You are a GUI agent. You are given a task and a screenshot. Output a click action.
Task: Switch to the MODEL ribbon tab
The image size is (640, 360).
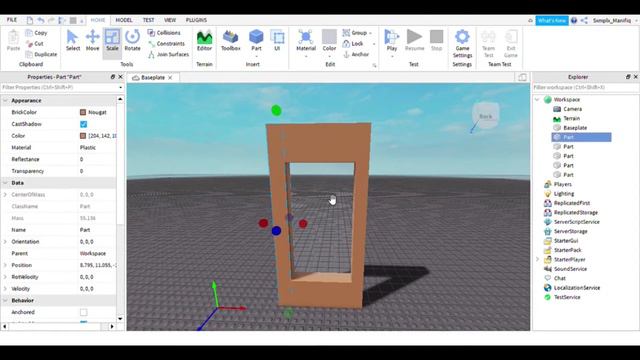[x=124, y=20]
